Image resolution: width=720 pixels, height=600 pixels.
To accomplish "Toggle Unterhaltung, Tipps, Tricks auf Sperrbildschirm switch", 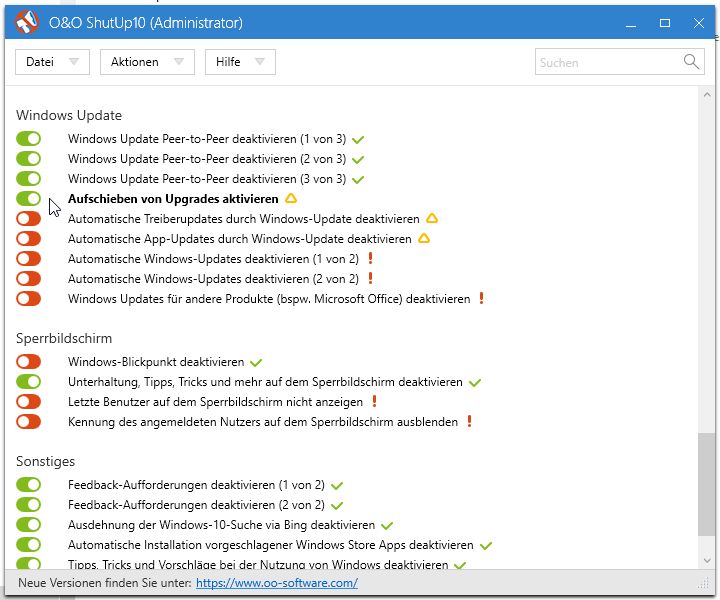I will pos(28,381).
